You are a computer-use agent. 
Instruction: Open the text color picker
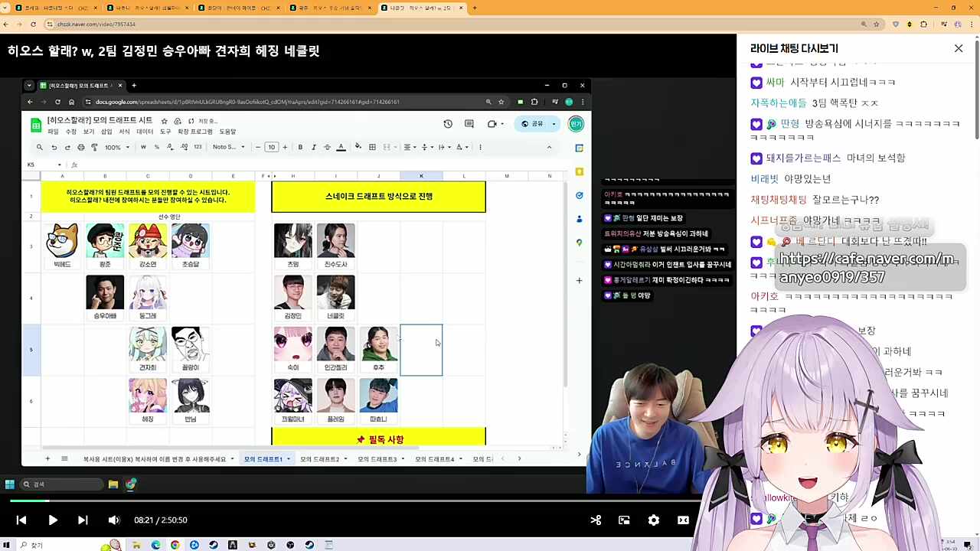point(341,147)
